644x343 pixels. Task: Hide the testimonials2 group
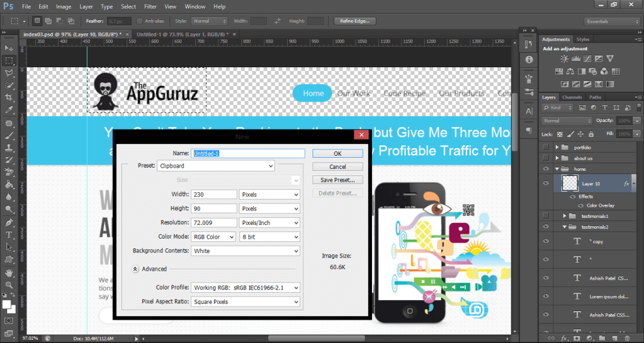click(x=545, y=226)
